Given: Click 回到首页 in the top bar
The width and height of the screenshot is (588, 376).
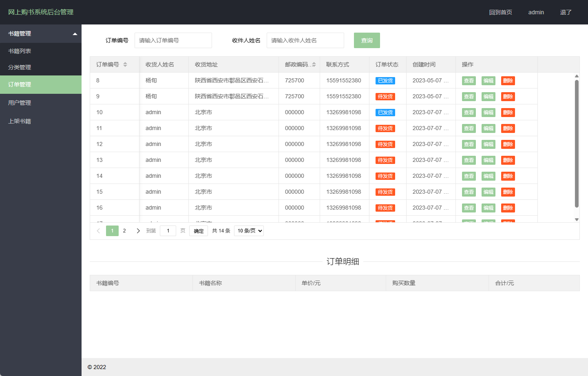Looking at the screenshot, I should (x=500, y=12).
